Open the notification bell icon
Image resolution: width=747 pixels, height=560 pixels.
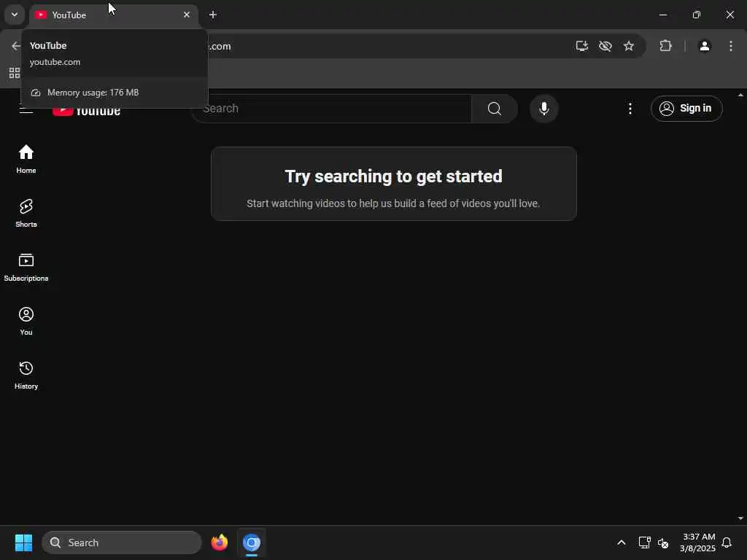[x=727, y=542]
